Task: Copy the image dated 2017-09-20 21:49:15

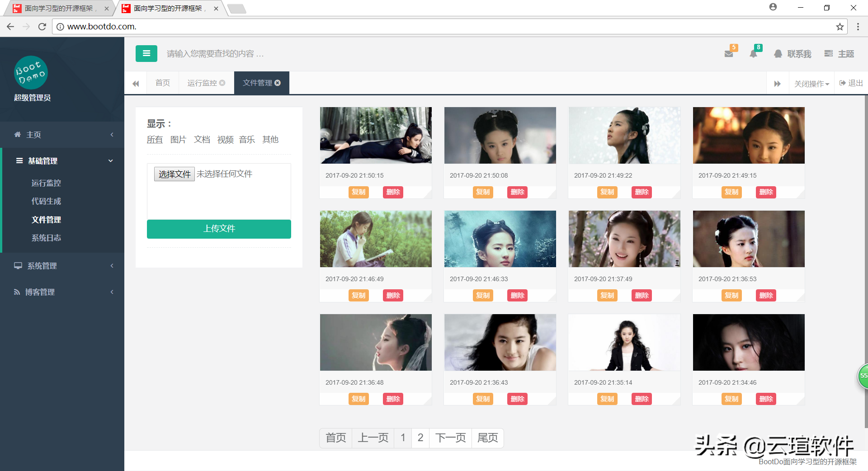Action: click(x=731, y=192)
